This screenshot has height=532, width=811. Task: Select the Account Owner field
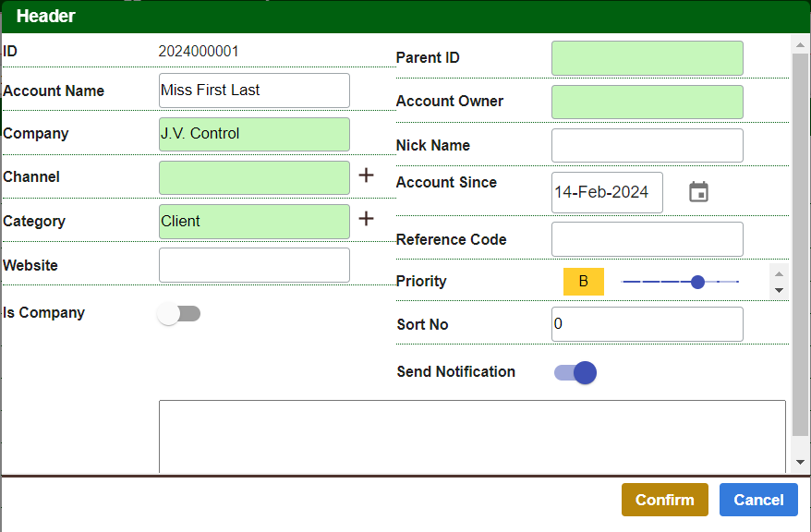[647, 102]
